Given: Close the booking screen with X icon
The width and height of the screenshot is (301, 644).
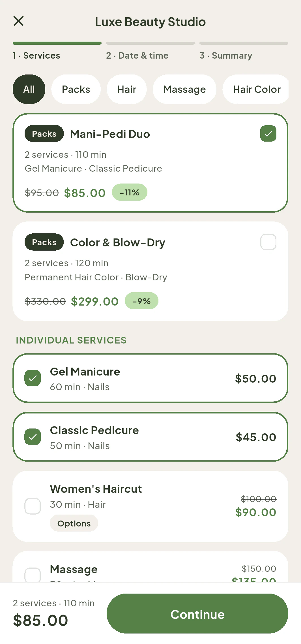Looking at the screenshot, I should pos(19,21).
